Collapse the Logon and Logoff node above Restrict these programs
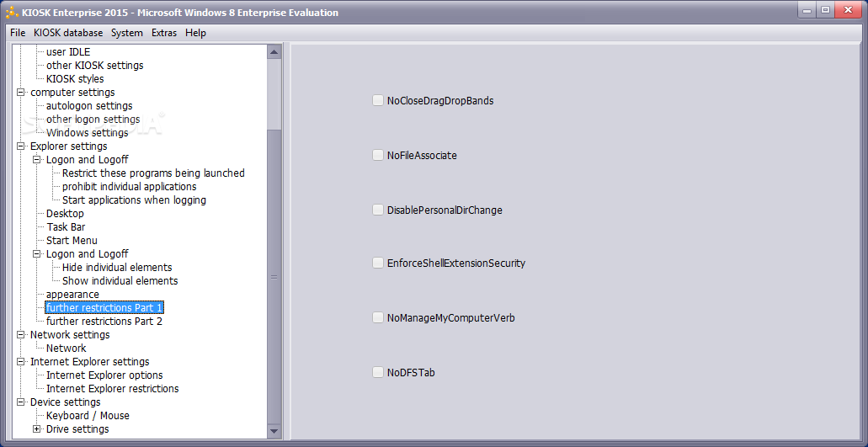The height and width of the screenshot is (447, 868). [37, 160]
